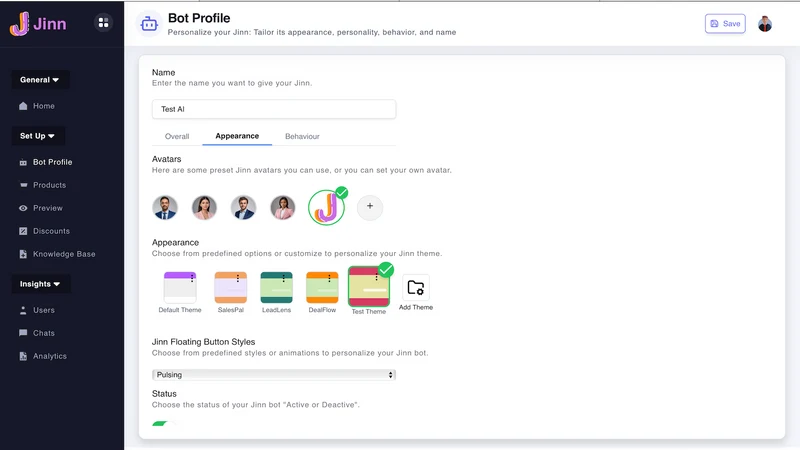Open SalesPal theme options dots
The height and width of the screenshot is (450, 800).
click(238, 278)
